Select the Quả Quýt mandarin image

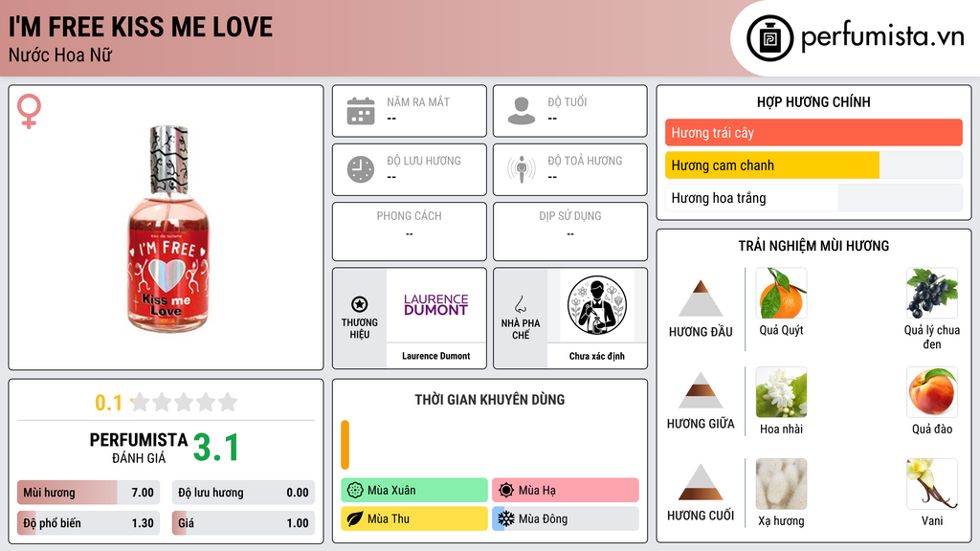pos(781,294)
